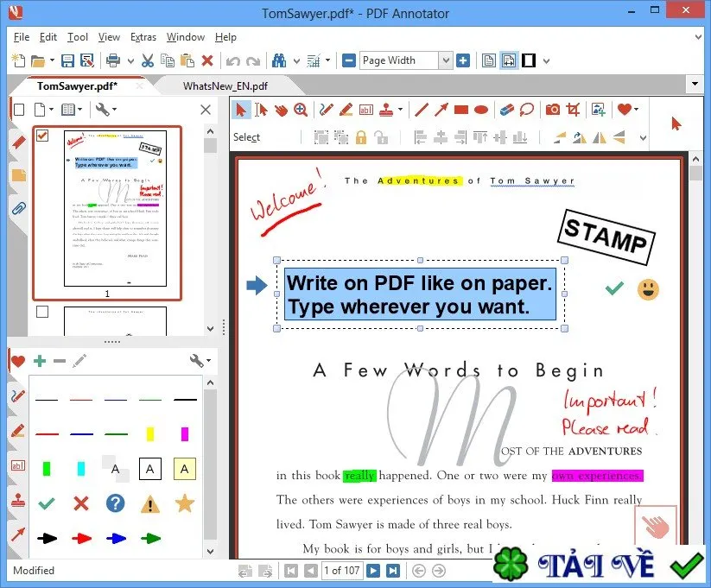Screen dimensions: 711x588
Task: Click the page number field
Action: click(x=342, y=571)
